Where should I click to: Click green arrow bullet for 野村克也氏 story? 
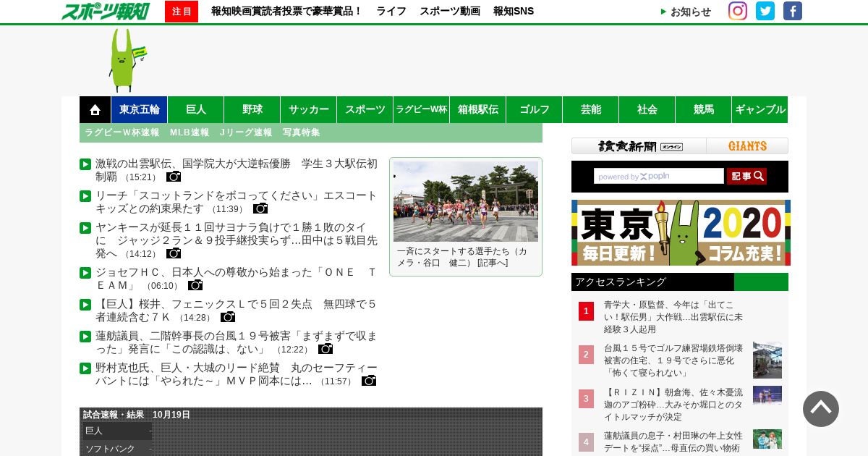pos(85,368)
